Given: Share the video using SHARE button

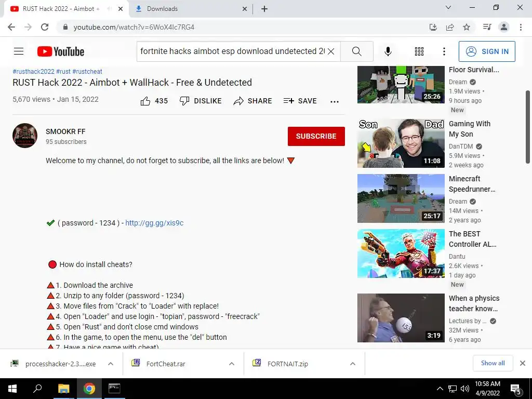Looking at the screenshot, I should [x=253, y=101].
